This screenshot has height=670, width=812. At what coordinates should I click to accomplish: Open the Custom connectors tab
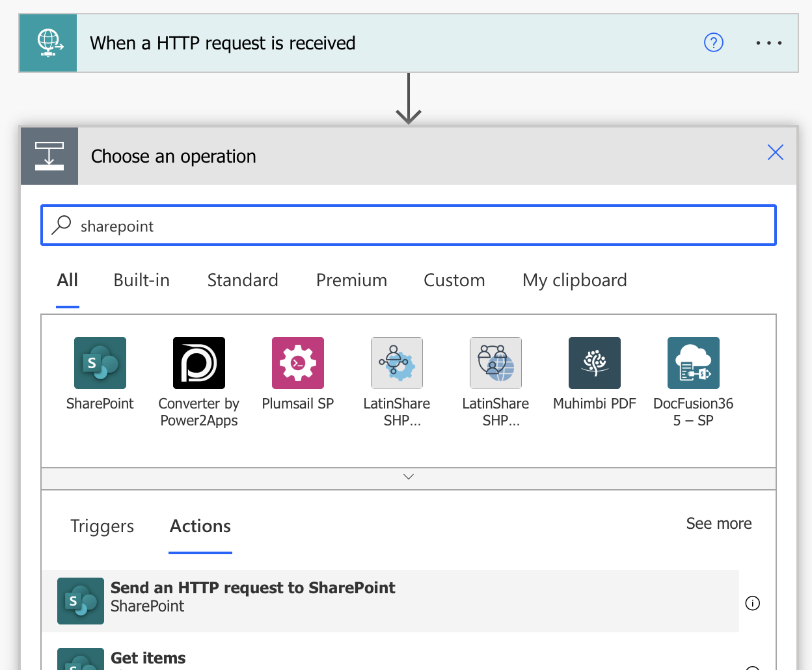click(454, 280)
